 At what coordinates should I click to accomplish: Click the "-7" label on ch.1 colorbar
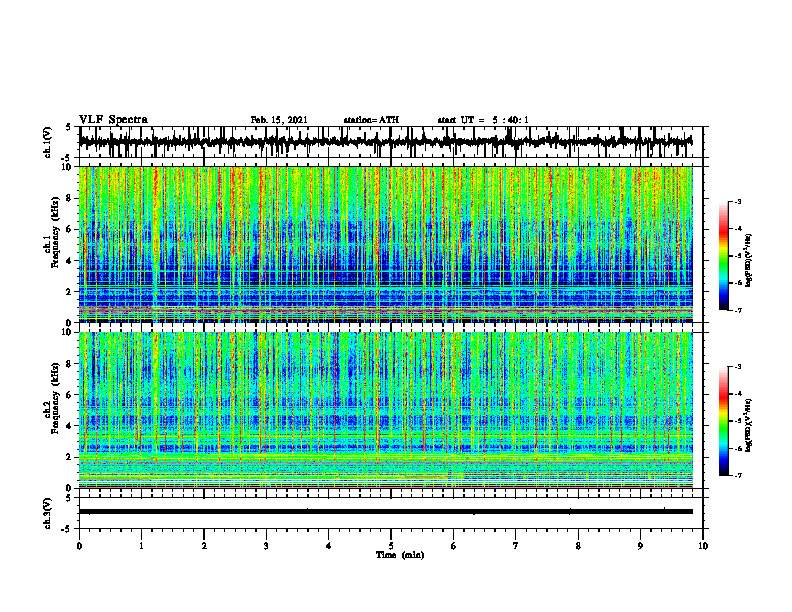(x=738, y=310)
